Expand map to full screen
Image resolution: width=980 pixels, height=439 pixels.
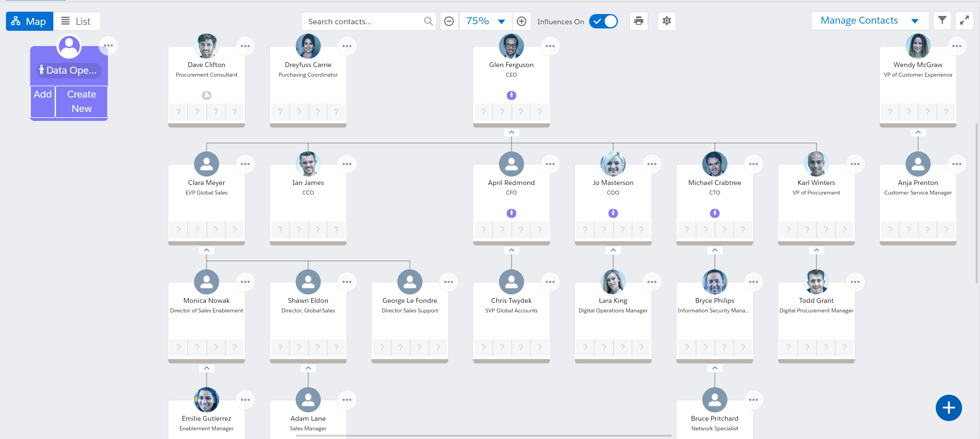pos(964,21)
